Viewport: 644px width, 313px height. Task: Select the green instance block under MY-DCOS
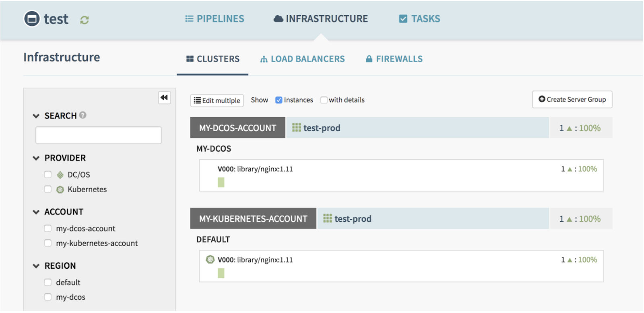point(221,182)
